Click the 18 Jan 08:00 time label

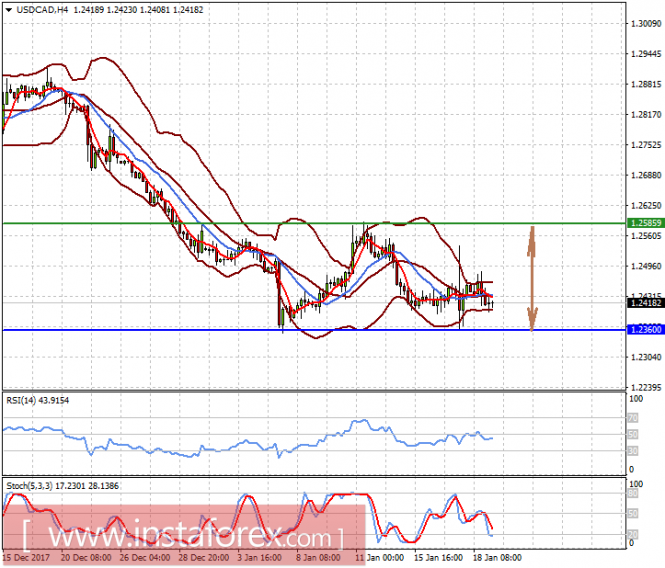coord(497,557)
